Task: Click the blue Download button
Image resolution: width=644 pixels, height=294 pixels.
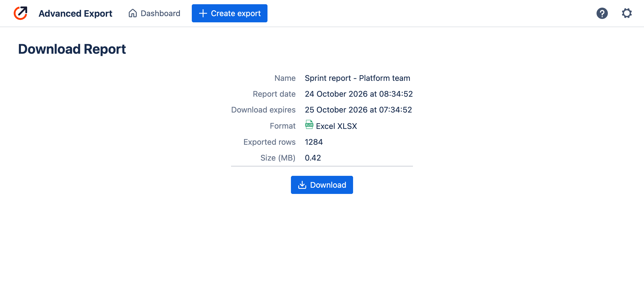Action: tap(322, 185)
